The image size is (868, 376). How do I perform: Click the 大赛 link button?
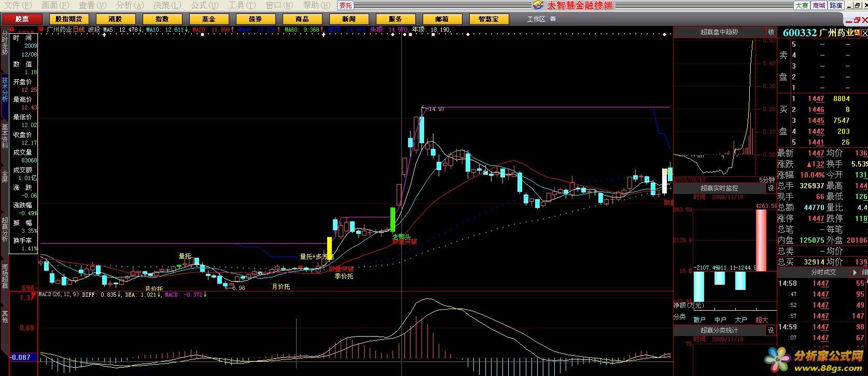(x=802, y=5)
